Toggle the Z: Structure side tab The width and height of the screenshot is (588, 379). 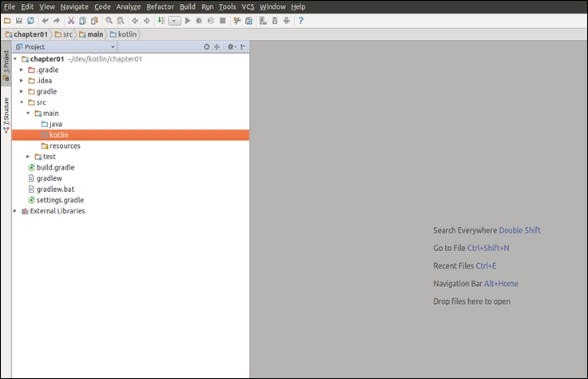tap(6, 114)
